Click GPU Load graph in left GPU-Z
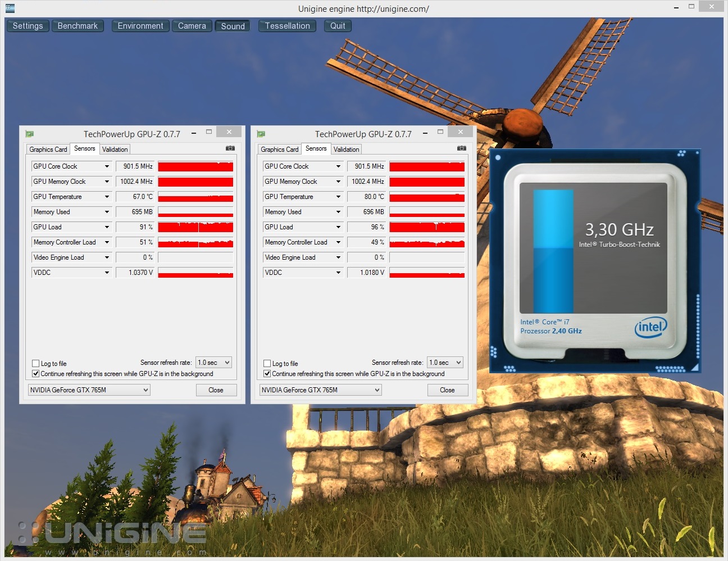 click(x=195, y=227)
